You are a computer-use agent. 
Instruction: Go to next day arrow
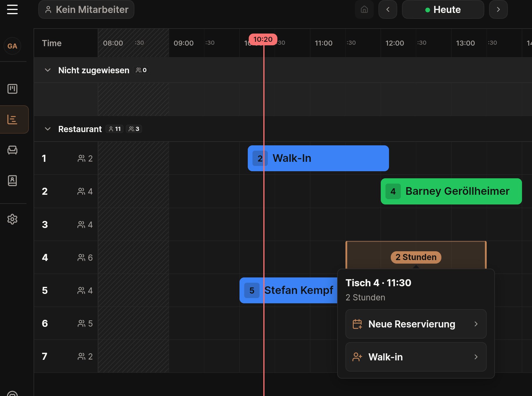click(x=498, y=9)
